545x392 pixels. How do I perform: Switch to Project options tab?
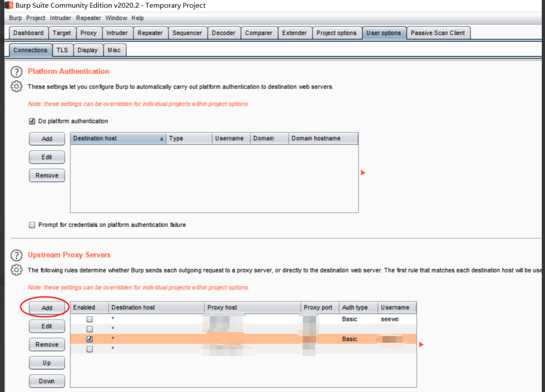337,33
